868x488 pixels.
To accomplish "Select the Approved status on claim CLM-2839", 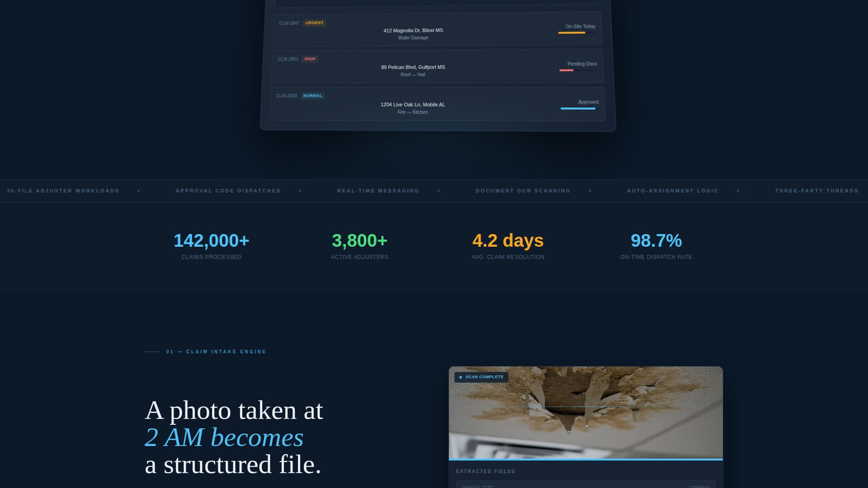I will tap(587, 102).
